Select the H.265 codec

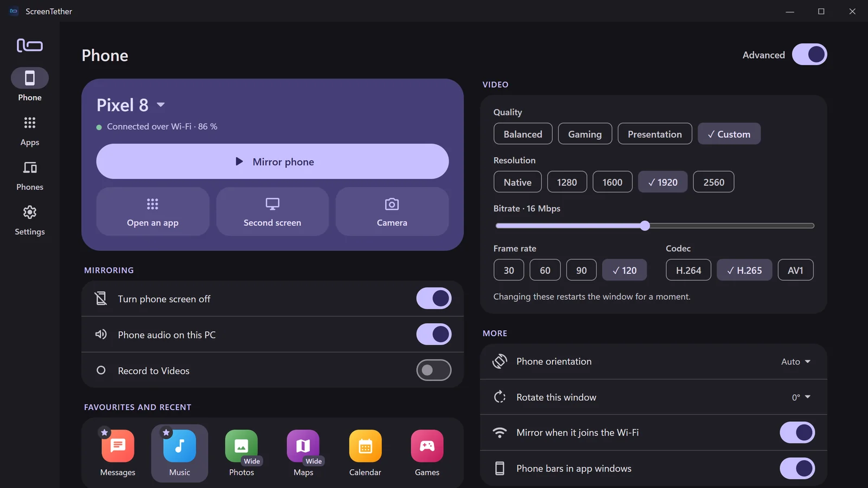pyautogui.click(x=744, y=270)
